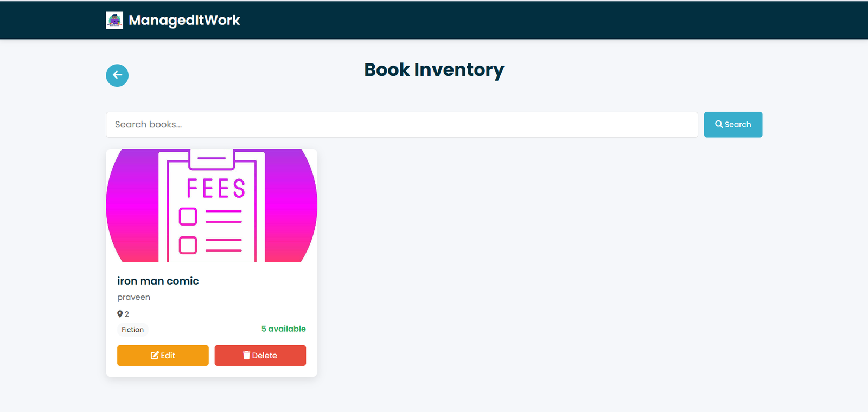This screenshot has height=412, width=868.
Task: Click the Search button
Action: click(x=733, y=124)
